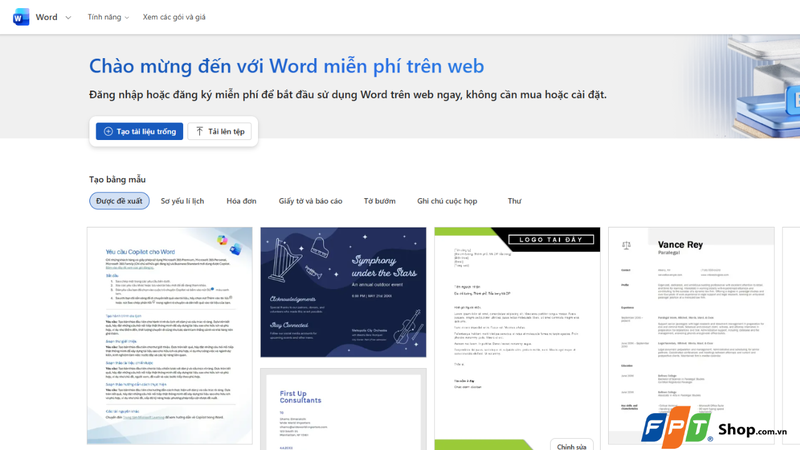
Task: Switch to the Thư tab
Action: 514,201
